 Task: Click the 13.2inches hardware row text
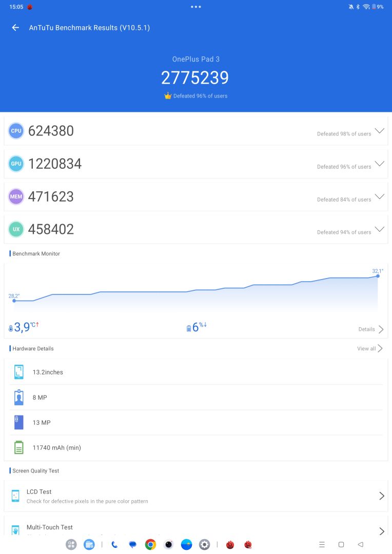coord(48,372)
